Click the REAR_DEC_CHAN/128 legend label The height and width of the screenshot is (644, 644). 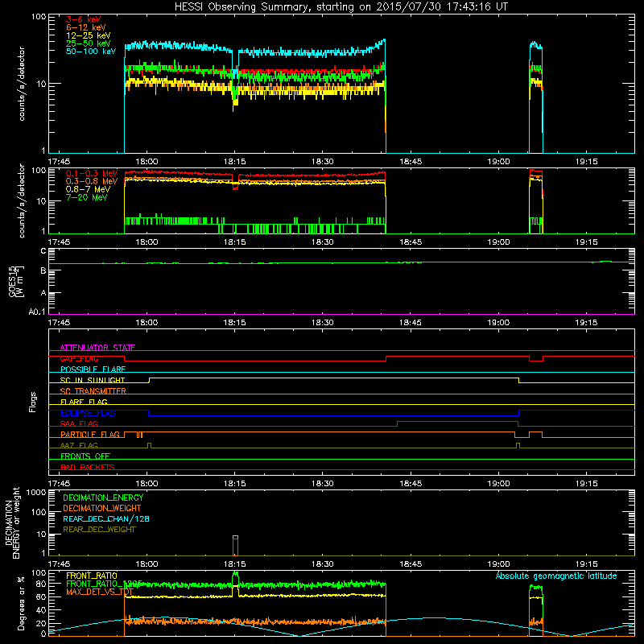[106, 518]
